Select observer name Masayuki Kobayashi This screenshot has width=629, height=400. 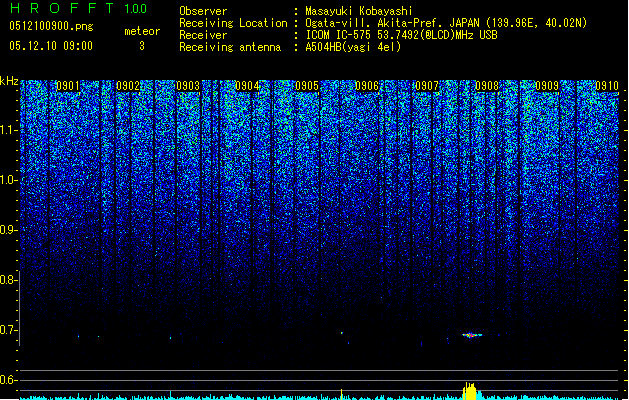coord(359,11)
